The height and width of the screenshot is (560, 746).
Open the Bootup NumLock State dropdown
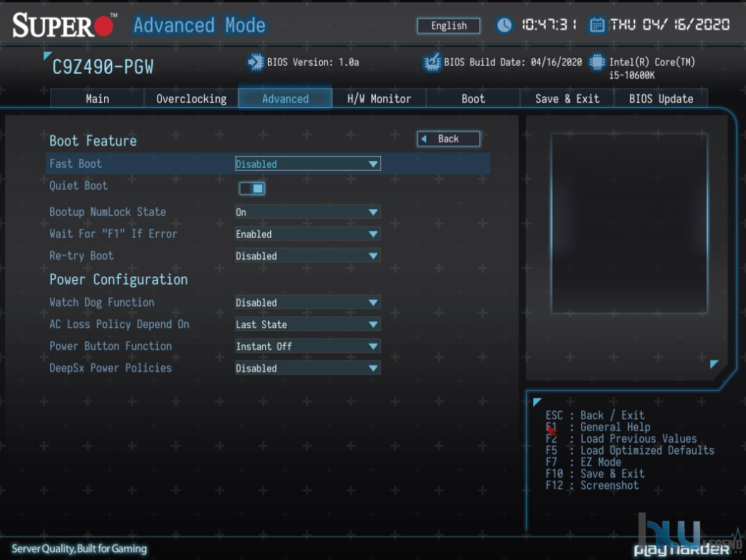(x=308, y=212)
